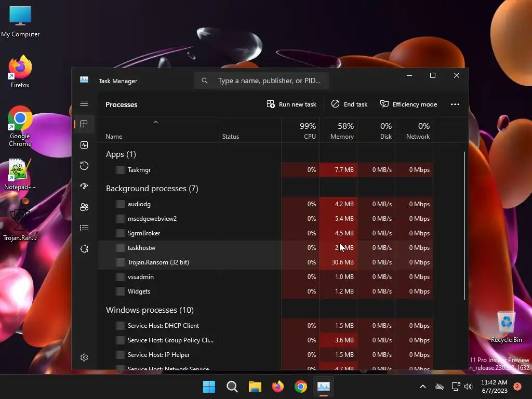Open the clock and date in taskbar
Screen dimensions: 532x399
pyautogui.click(x=494, y=387)
